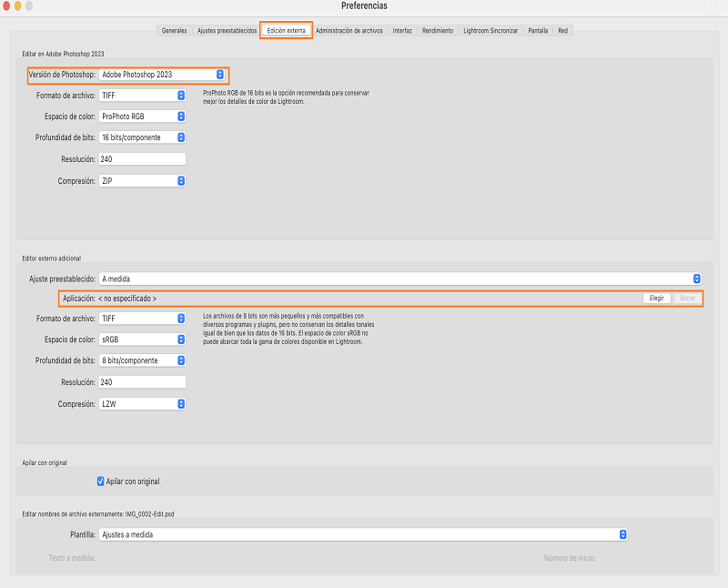Click the Elegir application button
Image resolution: width=728 pixels, height=588 pixels.
(x=656, y=299)
